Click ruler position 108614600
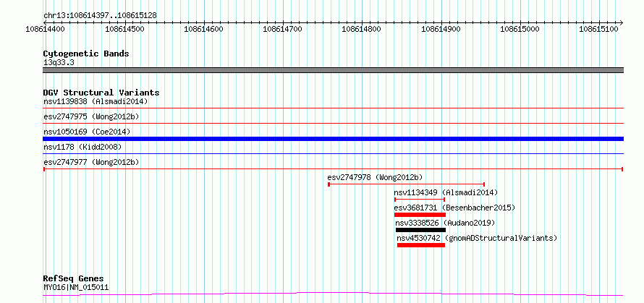Screen dimensions: 644x303 pyautogui.click(x=205, y=29)
